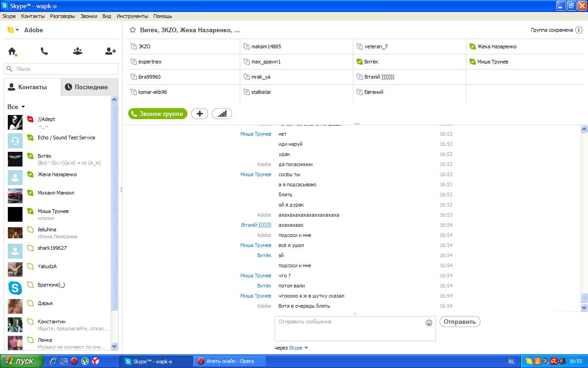Viewport: 588px width, 368px height.
Task: Select contact Михаил Маноил
Action: tap(57, 196)
